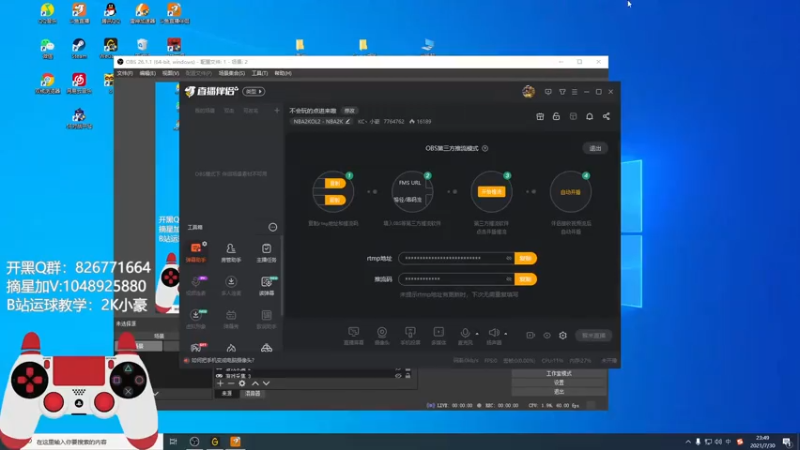The image size is (800, 450).
Task: Open the phone-as-webcam help link
Action: [x=222, y=360]
